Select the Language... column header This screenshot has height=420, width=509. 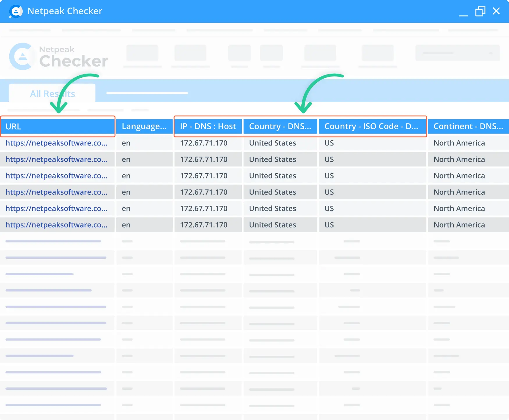[144, 127]
